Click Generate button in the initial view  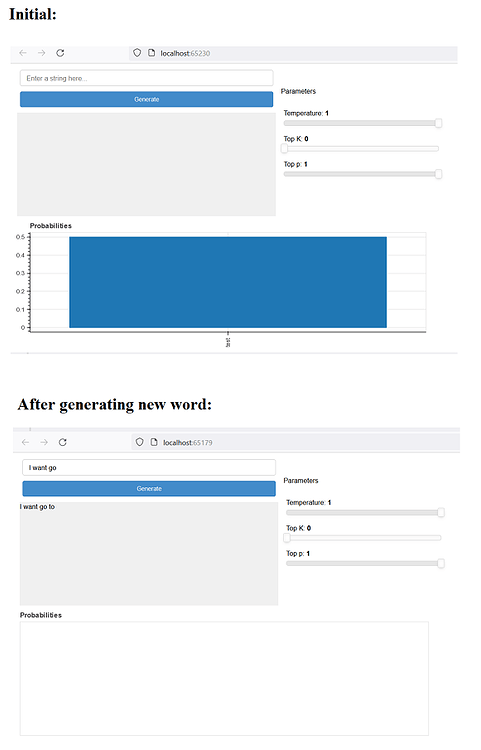pyautogui.click(x=147, y=99)
